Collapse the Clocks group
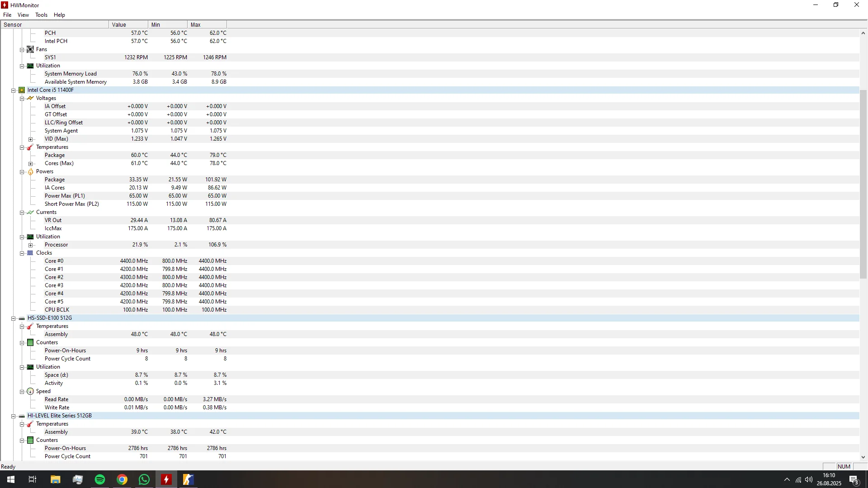Screen dimensions: 868x488 point(22,253)
